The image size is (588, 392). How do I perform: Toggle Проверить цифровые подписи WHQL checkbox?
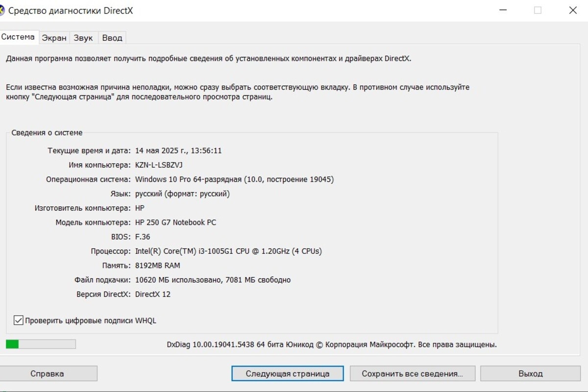tap(19, 320)
